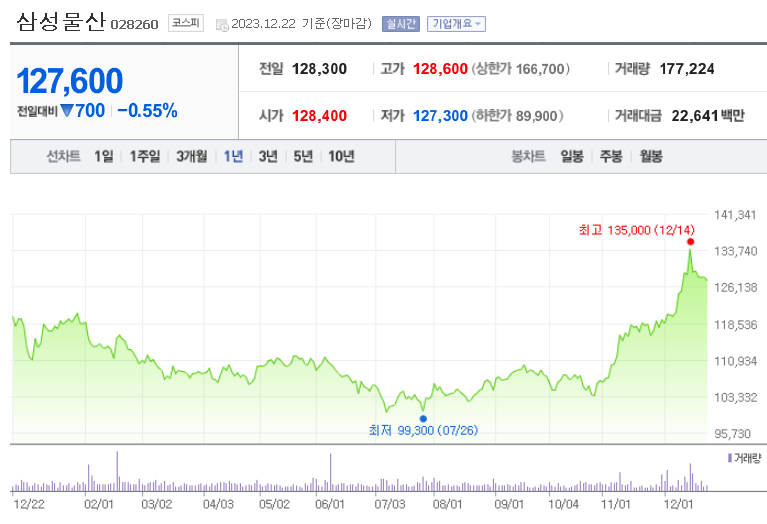Click the 삼성물산 stock name
This screenshot has width=767, height=524.
click(61, 22)
